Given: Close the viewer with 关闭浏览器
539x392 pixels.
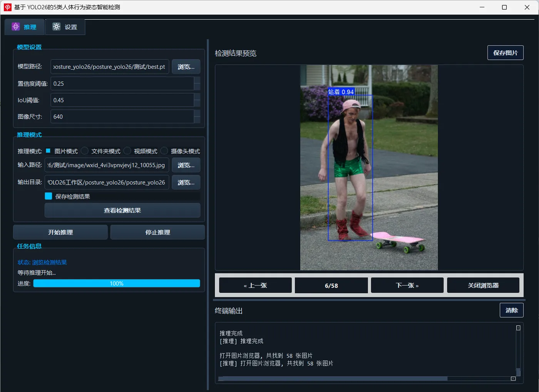Looking at the screenshot, I should click(x=483, y=285).
